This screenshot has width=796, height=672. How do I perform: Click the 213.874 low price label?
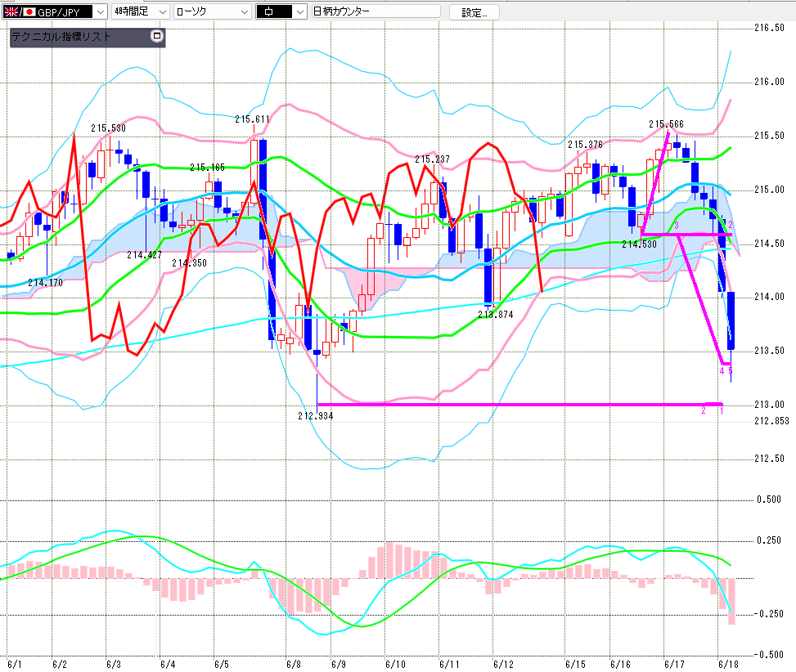coord(496,315)
